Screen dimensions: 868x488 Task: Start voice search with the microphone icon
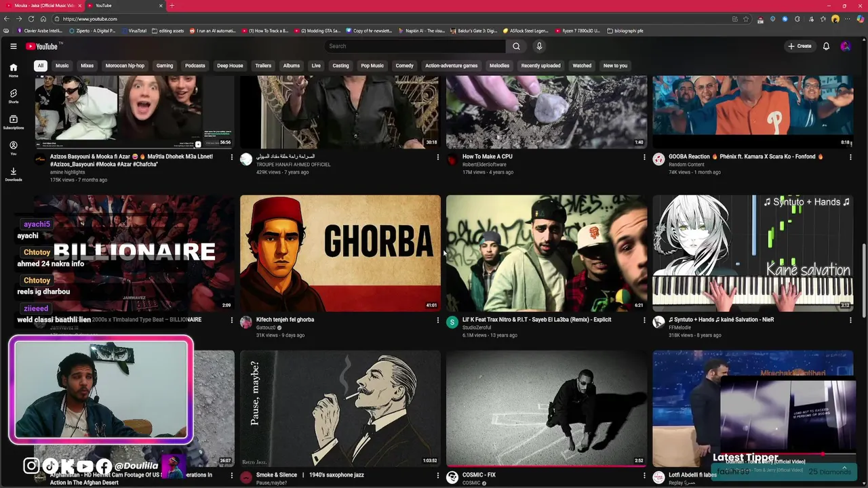(x=539, y=46)
